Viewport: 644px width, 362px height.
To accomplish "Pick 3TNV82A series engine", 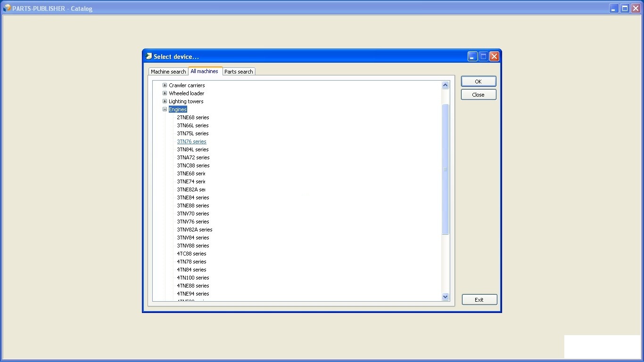I will tap(195, 230).
